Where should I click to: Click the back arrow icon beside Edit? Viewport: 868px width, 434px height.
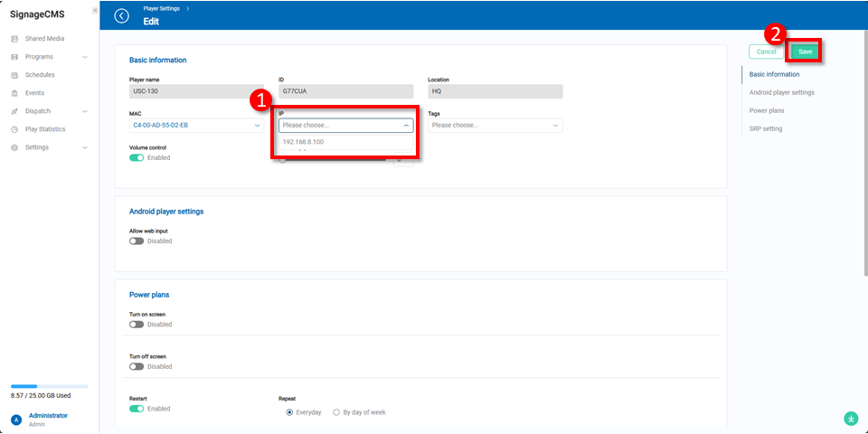click(122, 15)
